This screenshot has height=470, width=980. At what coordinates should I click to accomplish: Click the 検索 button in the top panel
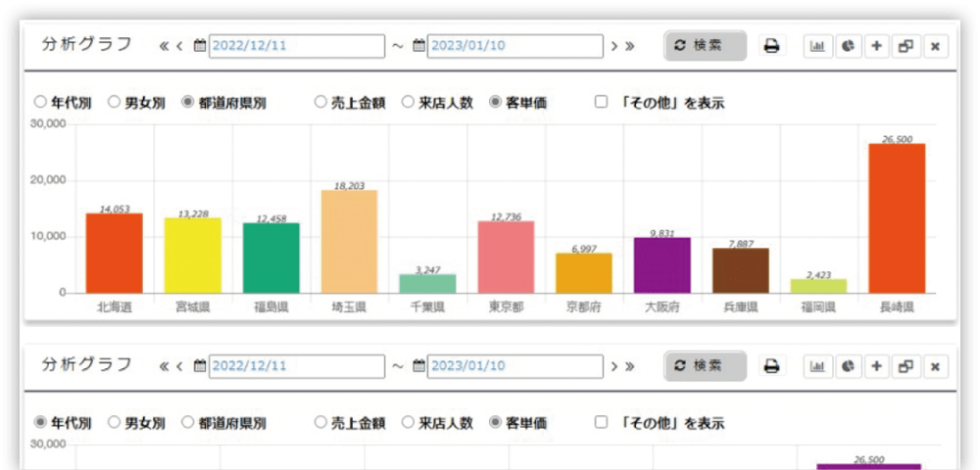point(705,46)
